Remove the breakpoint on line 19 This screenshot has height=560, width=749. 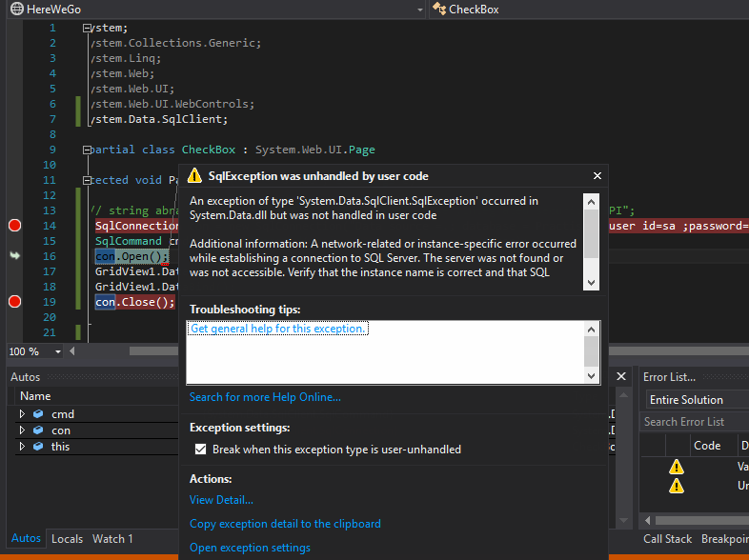(x=14, y=302)
